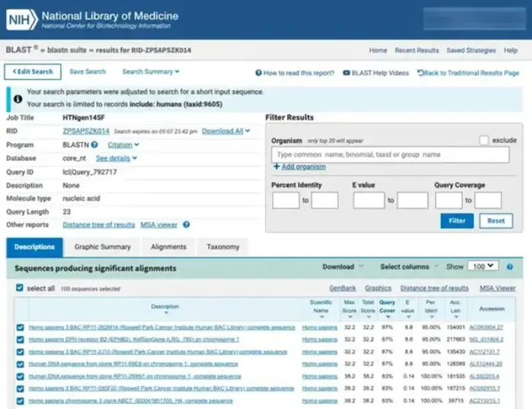The width and height of the screenshot is (532, 409).
Task: Expand the Citation dropdown
Action: pyautogui.click(x=123, y=145)
